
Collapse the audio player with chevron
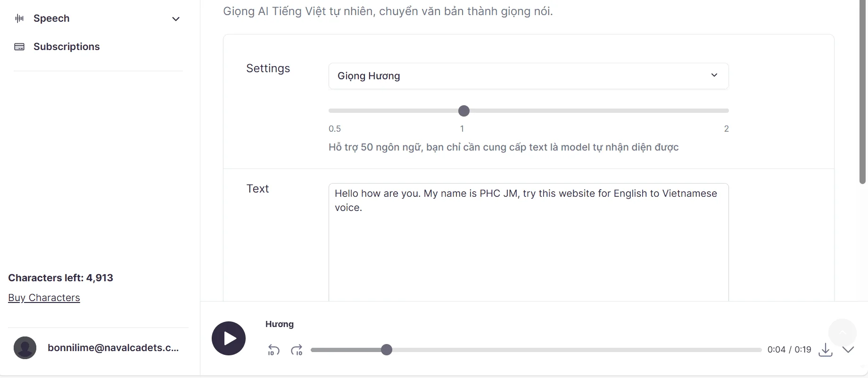coord(848,350)
